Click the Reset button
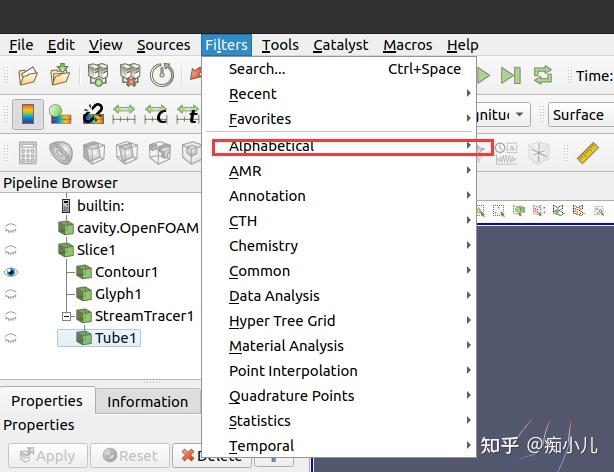Viewport: 614px width, 472px height. [x=130, y=456]
